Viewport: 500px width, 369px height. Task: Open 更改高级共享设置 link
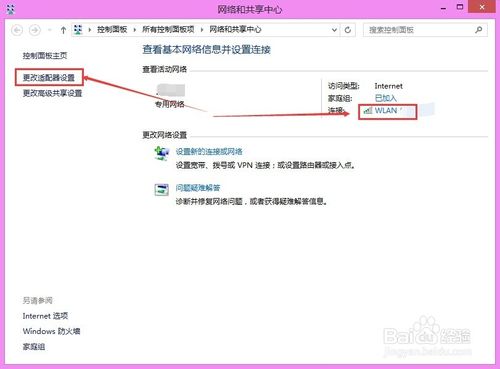click(52, 93)
